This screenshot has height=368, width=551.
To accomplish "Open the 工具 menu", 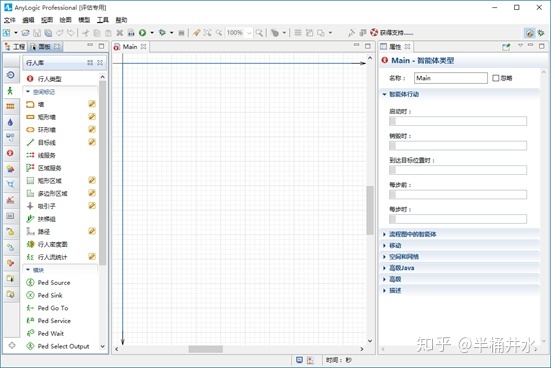I will point(103,20).
